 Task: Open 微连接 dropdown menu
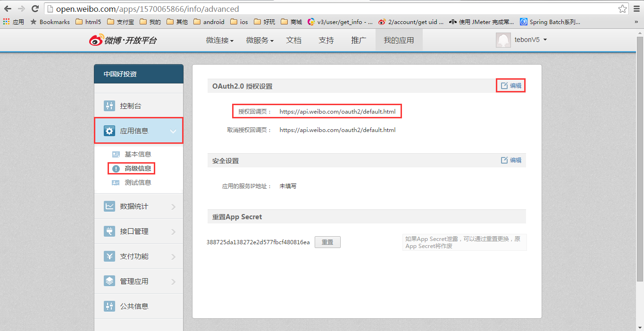[219, 41]
